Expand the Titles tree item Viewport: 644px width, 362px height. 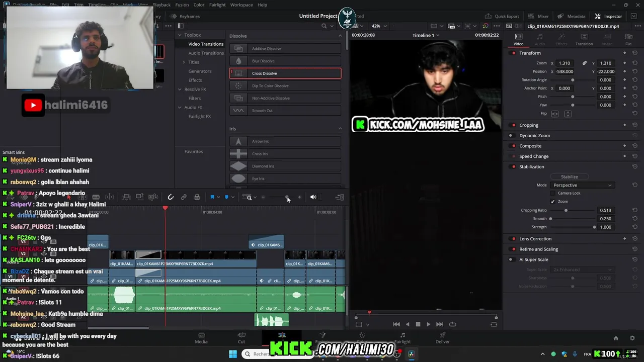click(x=184, y=62)
